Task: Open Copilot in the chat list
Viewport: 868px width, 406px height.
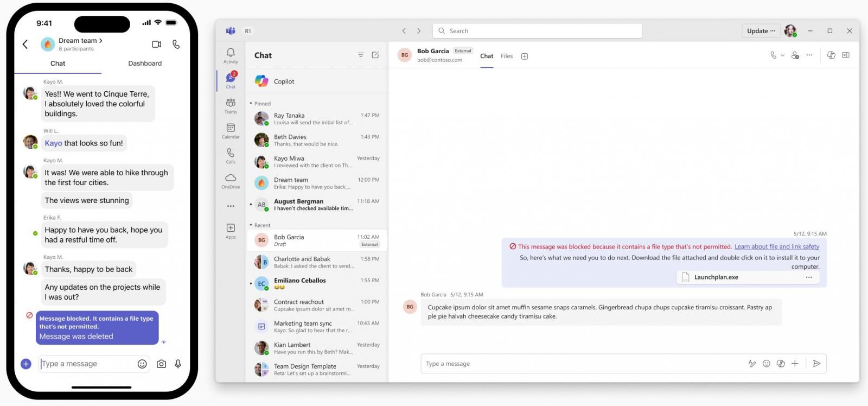Action: [x=317, y=81]
